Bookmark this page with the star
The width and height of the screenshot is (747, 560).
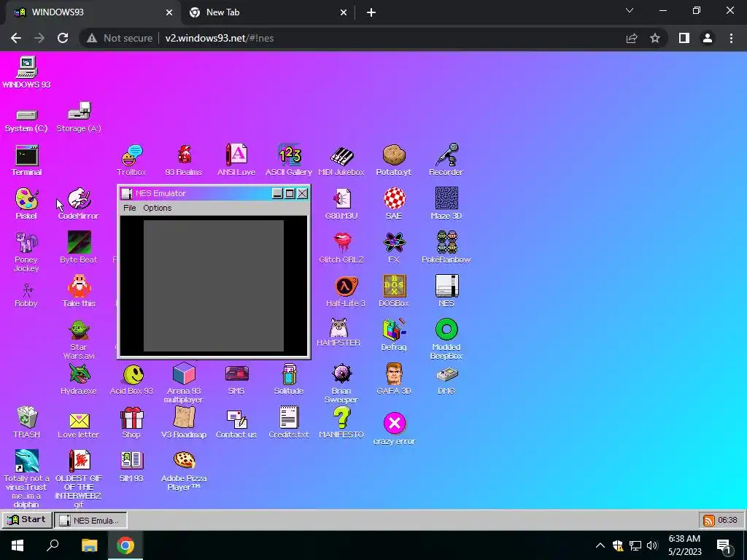coord(655,38)
